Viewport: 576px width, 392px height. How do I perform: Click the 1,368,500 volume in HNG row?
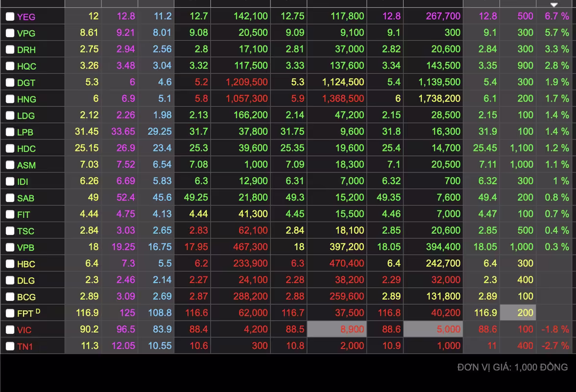click(343, 98)
